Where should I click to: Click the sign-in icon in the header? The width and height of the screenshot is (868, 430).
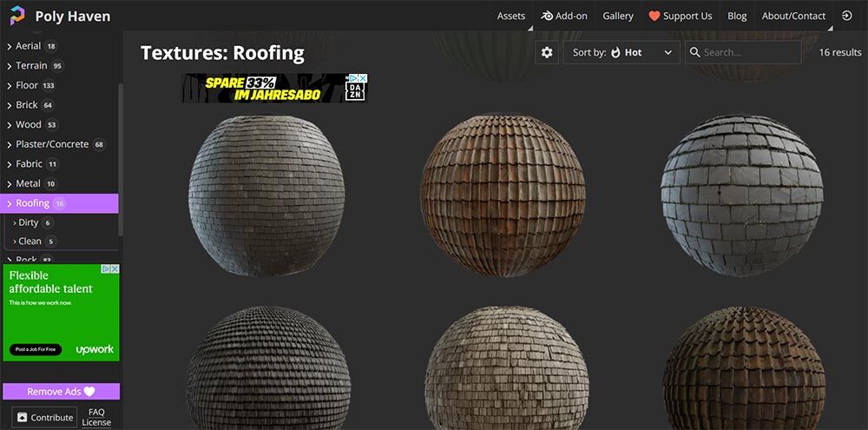[x=847, y=16]
